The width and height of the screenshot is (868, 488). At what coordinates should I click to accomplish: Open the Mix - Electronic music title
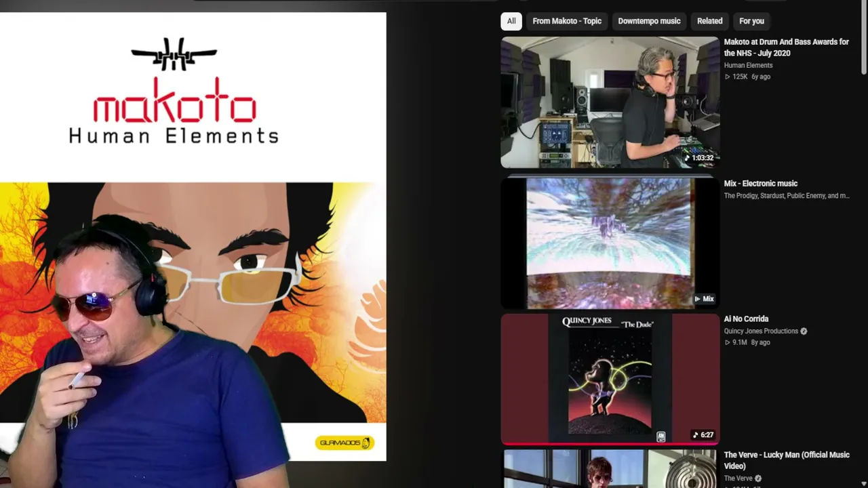[x=760, y=184]
